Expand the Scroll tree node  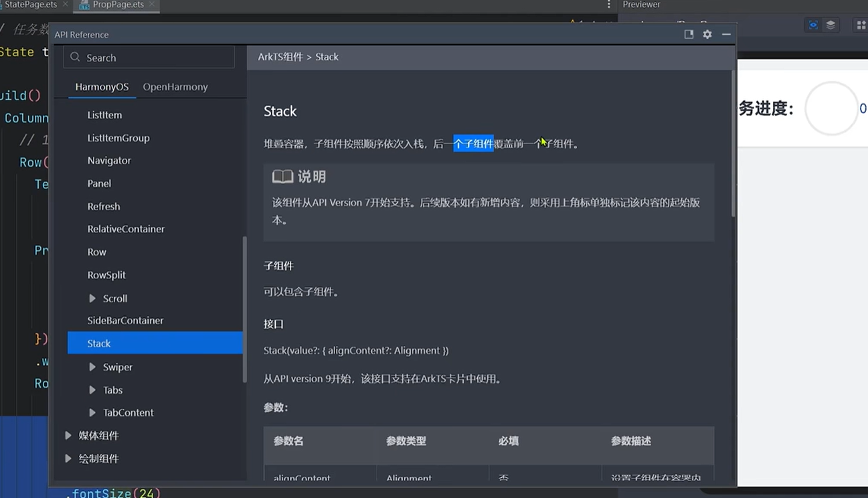point(92,299)
